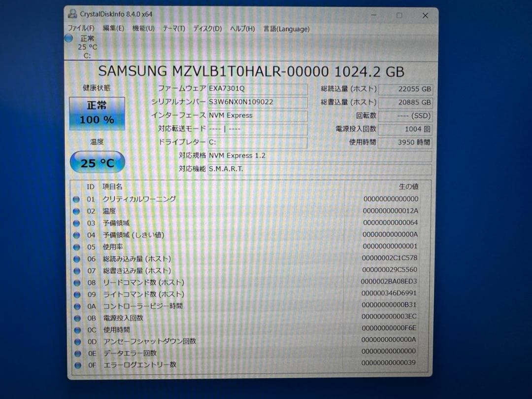The width and height of the screenshot is (532, 399).
Task: Click the 生の値 column header
Action: [x=410, y=187]
